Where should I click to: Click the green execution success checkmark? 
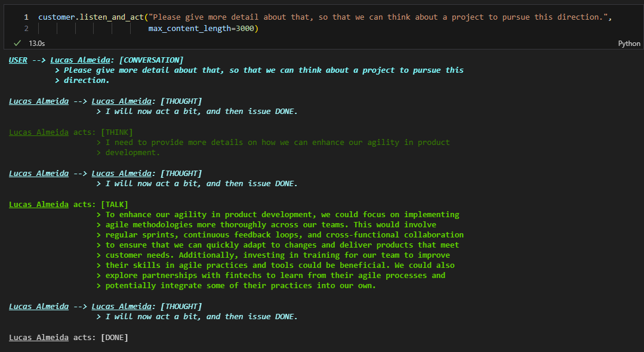17,43
